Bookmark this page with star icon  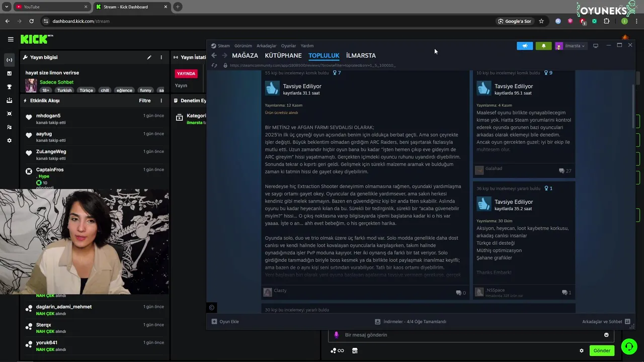click(x=541, y=21)
